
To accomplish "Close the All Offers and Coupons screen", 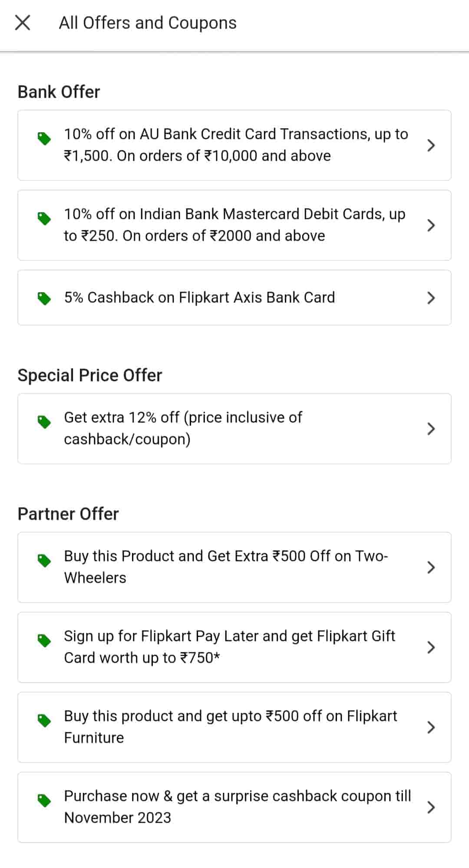I will 23,23.
